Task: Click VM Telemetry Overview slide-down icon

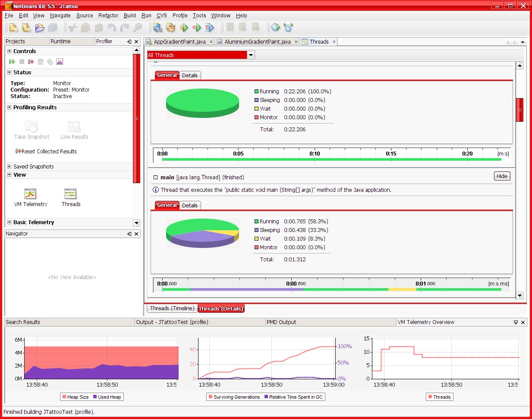Action: click(516, 322)
